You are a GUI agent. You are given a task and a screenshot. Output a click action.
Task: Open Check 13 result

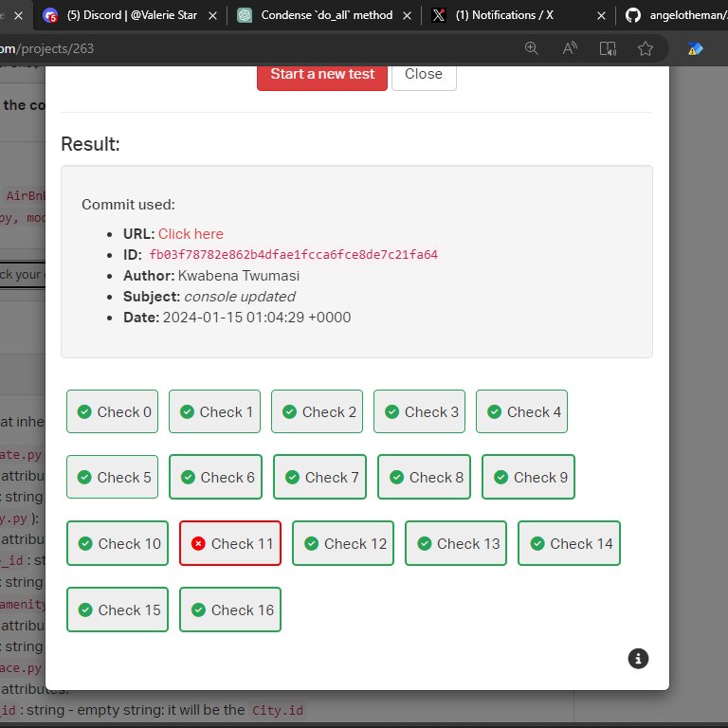(x=456, y=543)
